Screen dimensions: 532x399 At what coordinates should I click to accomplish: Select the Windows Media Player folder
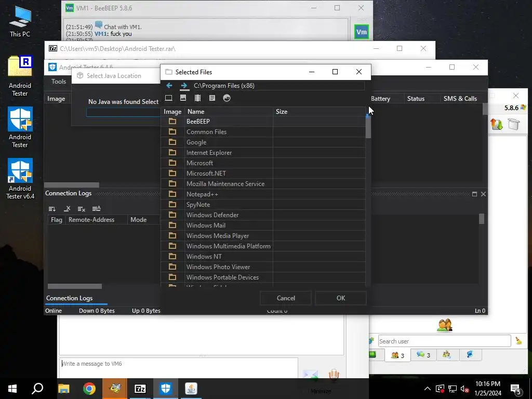pyautogui.click(x=263, y=236)
